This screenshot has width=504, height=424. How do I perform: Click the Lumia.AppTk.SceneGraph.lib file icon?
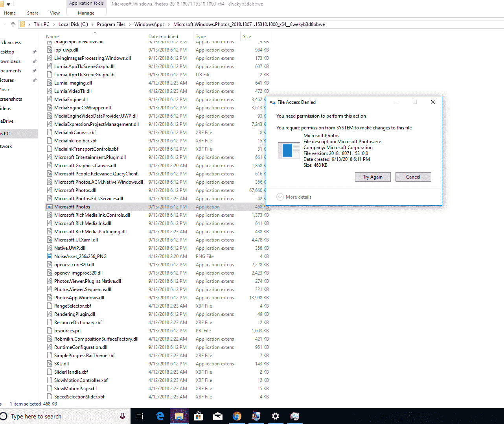50,74
